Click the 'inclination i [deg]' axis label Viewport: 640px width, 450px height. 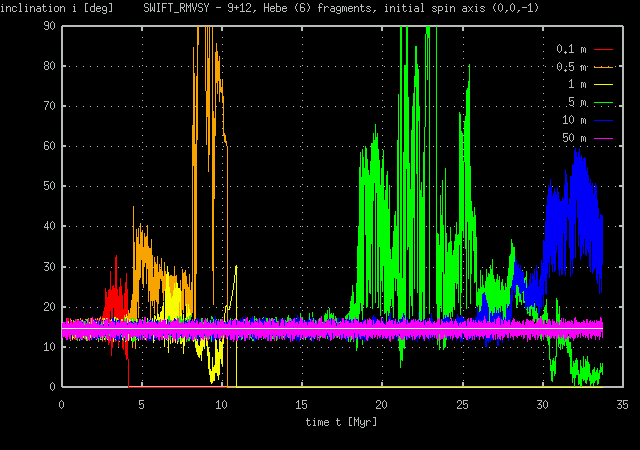click(56, 8)
